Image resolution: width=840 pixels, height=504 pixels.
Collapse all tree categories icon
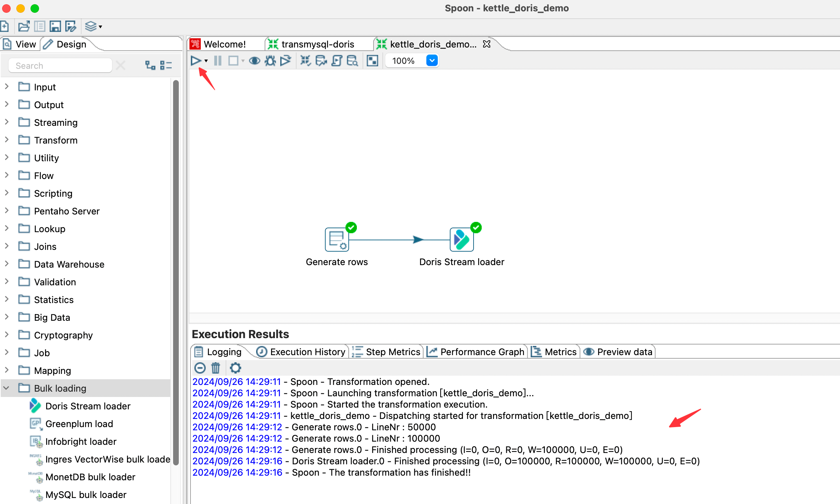(166, 66)
